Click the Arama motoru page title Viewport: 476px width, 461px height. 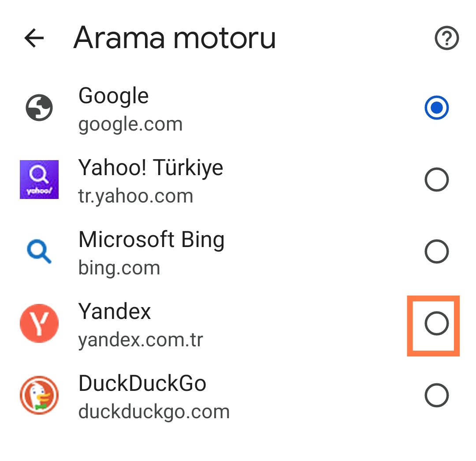pyautogui.click(x=175, y=38)
